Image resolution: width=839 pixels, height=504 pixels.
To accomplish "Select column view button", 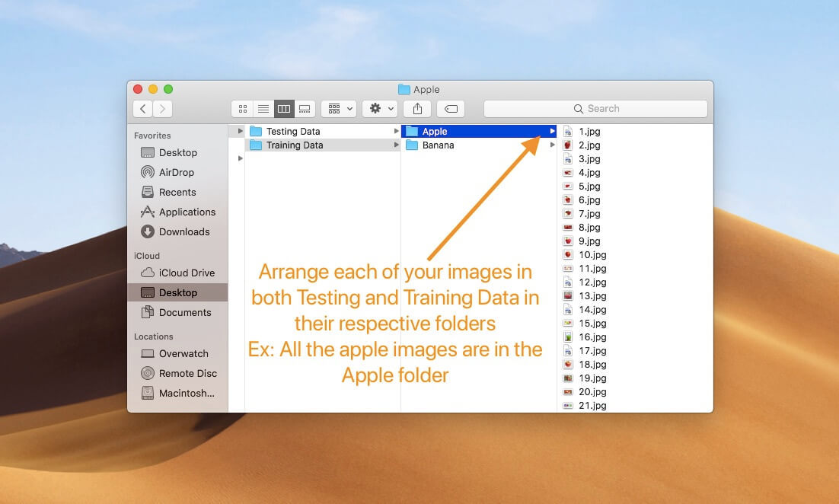I will (284, 109).
